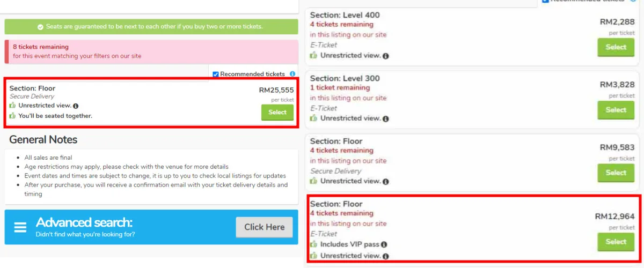644x268 pixels.
Task: Select the RM25,555 Floor section ticket
Action: tap(277, 112)
